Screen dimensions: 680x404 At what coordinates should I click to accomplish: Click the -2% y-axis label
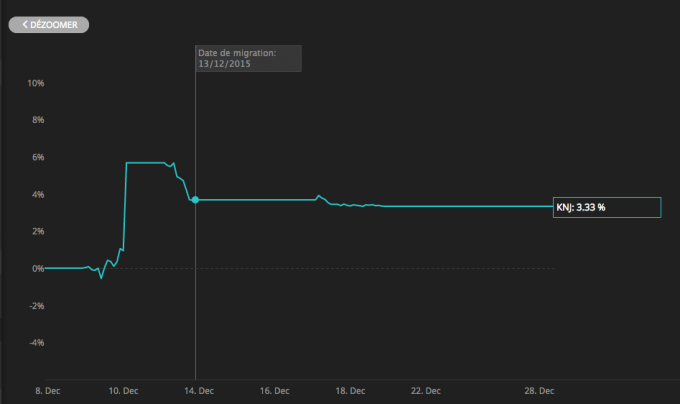(x=36, y=306)
